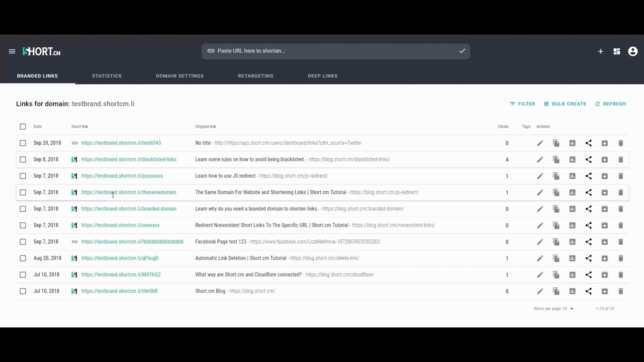The image size is (644, 362).
Task: View statistics for the jssssssss link
Action: coord(572,176)
